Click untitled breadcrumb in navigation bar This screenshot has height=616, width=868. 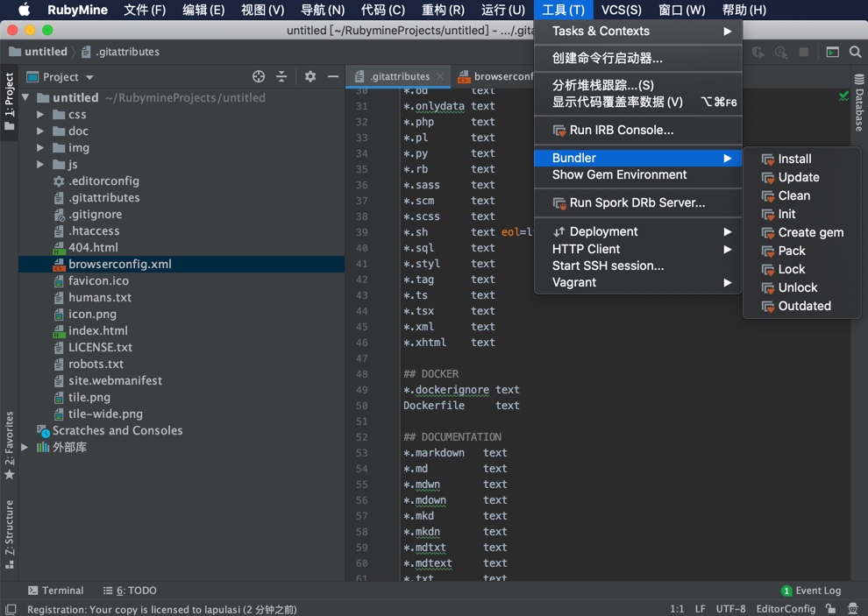click(39, 52)
